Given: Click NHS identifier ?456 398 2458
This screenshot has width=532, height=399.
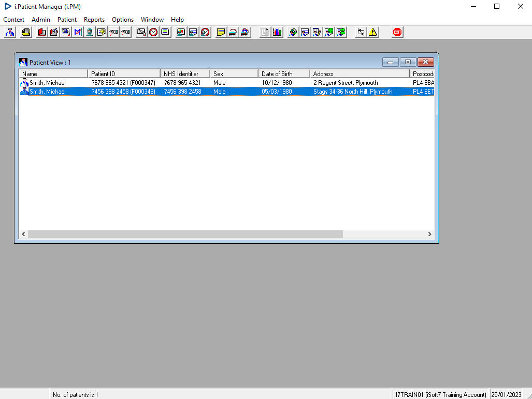Looking at the screenshot, I should [x=182, y=92].
